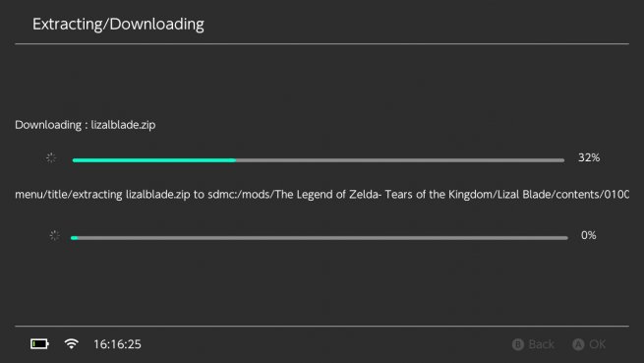Click the battery status icon
644x363 pixels.
pyautogui.click(x=39, y=343)
